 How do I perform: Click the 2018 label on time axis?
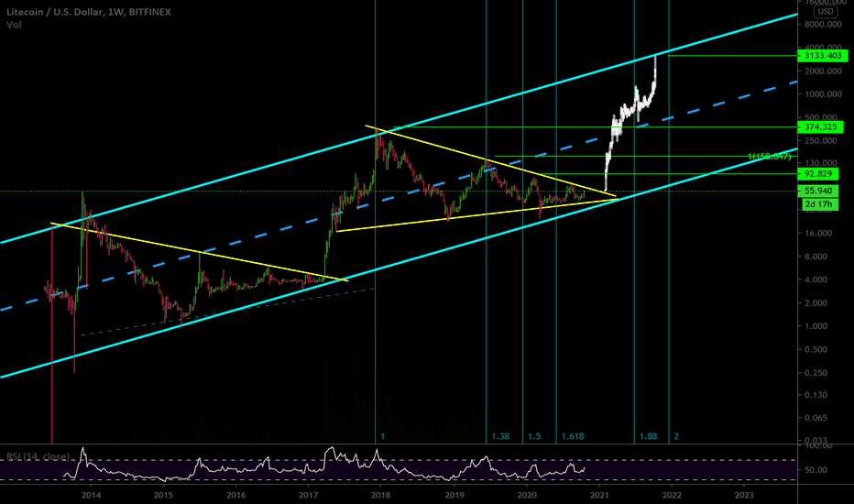pos(380,495)
